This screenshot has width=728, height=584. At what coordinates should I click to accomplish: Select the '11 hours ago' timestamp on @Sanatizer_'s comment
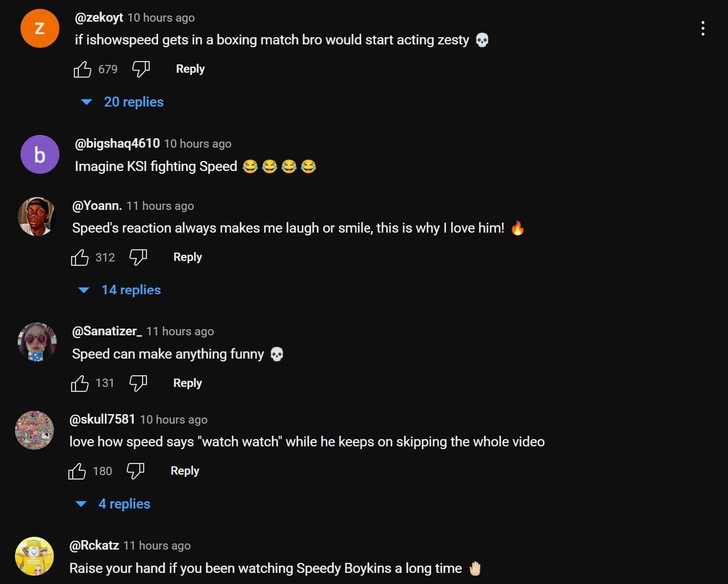click(x=180, y=331)
